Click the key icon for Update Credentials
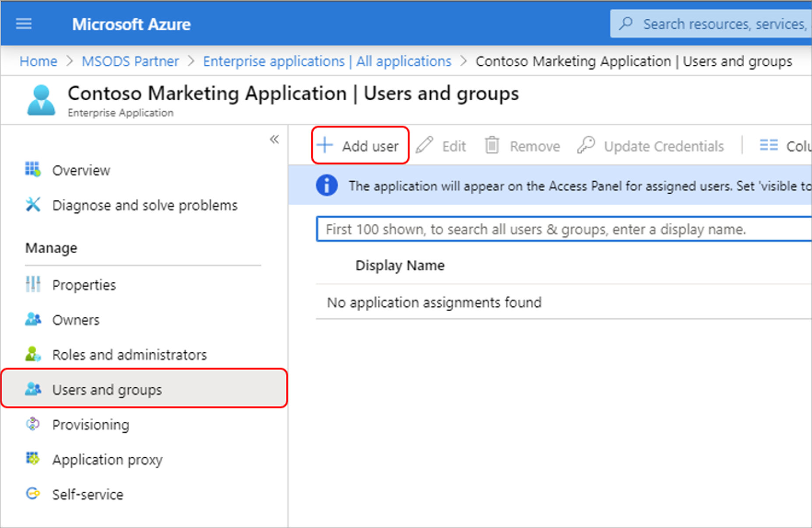 coord(586,145)
